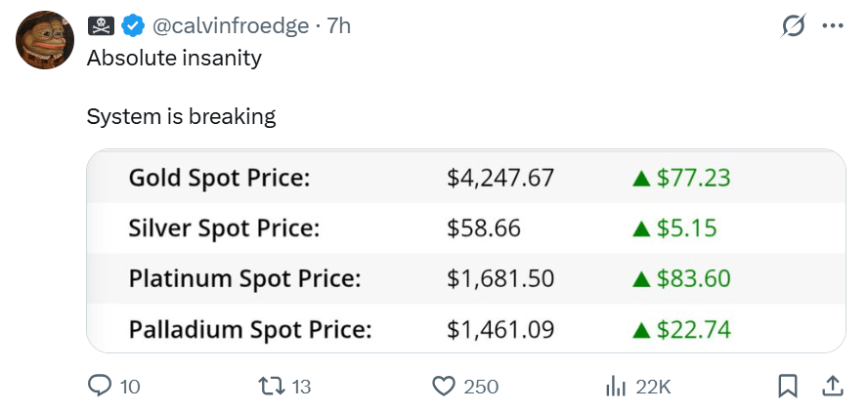Click the 7h timestamp link

pos(338,26)
